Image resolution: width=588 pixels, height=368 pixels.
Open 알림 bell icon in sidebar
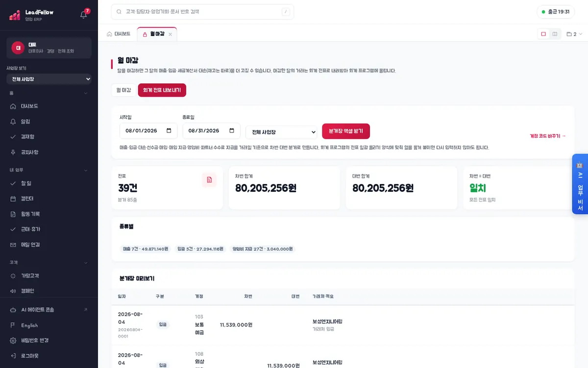(x=13, y=121)
